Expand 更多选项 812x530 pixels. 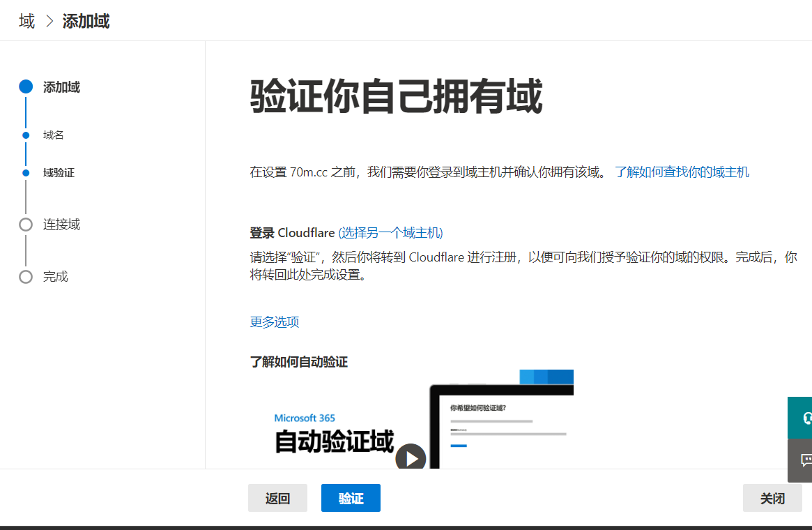tap(275, 322)
